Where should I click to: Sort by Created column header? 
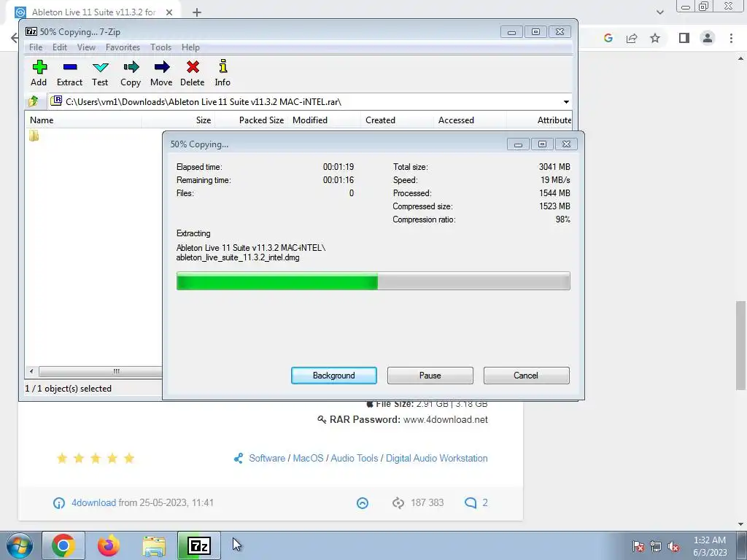[397, 120]
